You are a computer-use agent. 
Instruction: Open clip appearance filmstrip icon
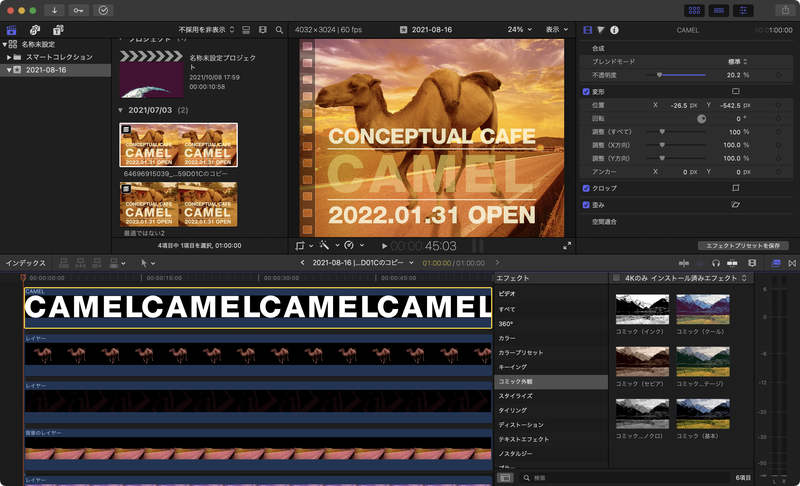(x=752, y=263)
